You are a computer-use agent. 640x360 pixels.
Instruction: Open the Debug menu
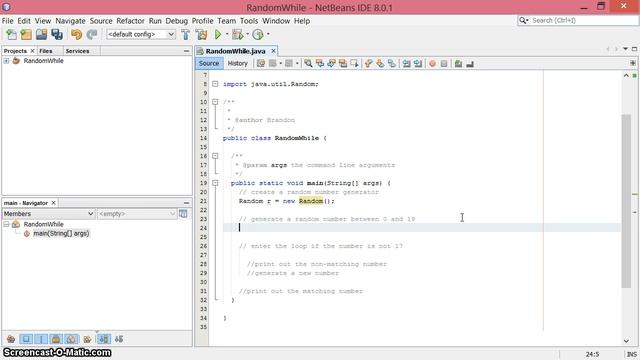tap(177, 21)
